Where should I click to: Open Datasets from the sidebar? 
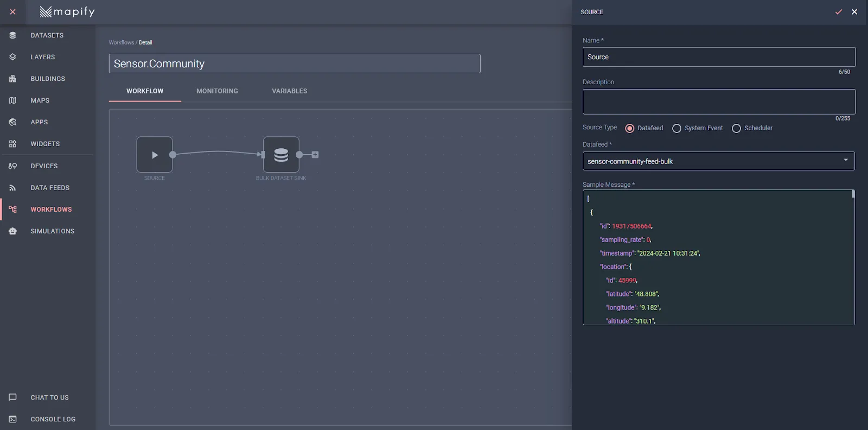pyautogui.click(x=47, y=35)
